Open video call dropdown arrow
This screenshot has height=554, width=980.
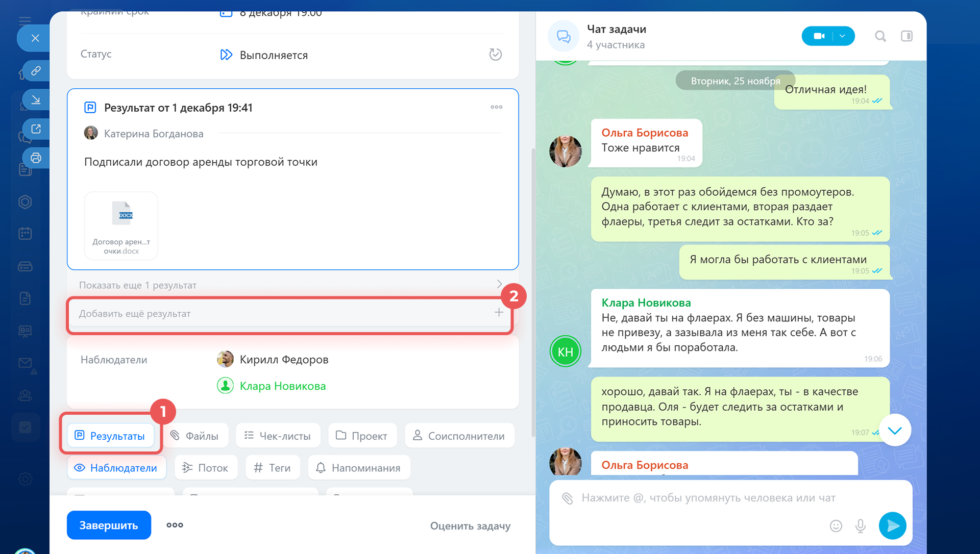click(842, 36)
